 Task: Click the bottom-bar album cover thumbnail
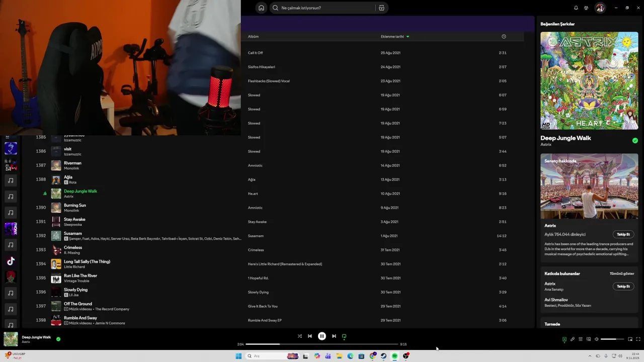(x=11, y=339)
